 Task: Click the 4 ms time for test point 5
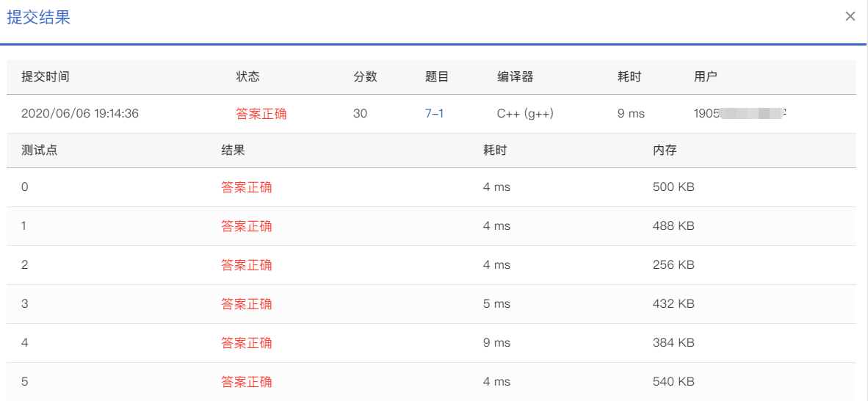[x=496, y=382]
